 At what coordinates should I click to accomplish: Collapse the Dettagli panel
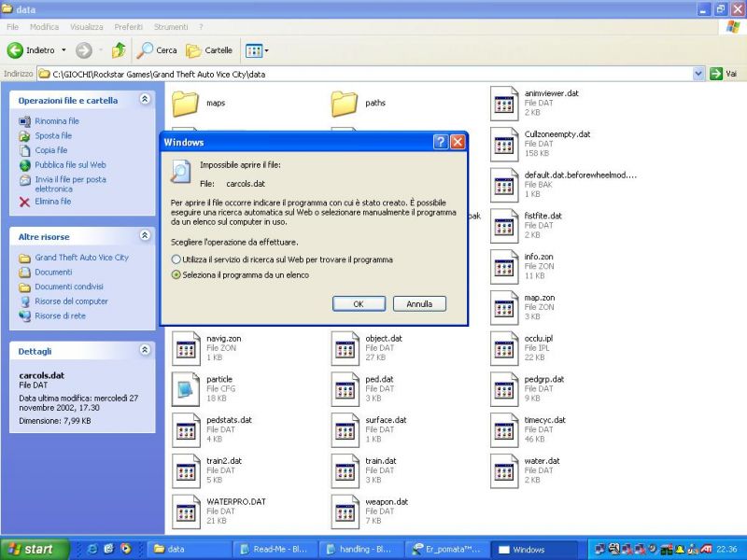145,351
